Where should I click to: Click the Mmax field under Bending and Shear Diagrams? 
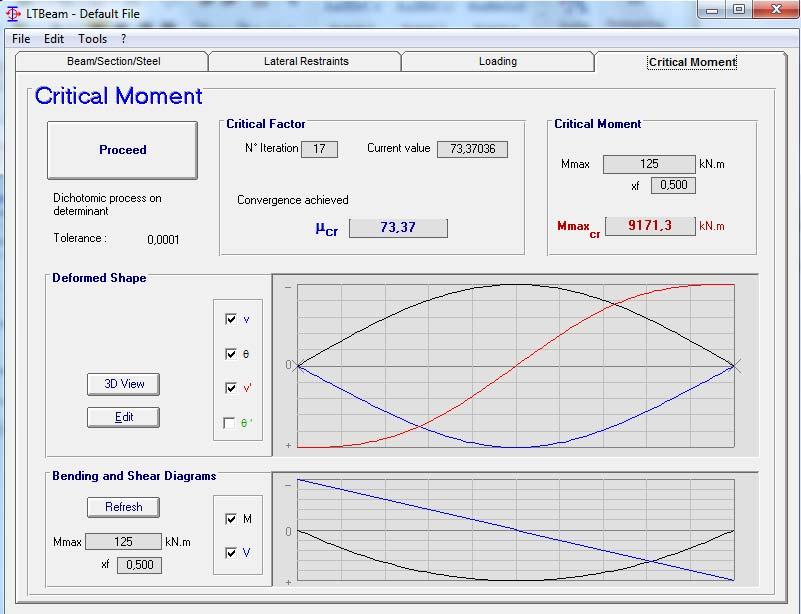(123, 541)
